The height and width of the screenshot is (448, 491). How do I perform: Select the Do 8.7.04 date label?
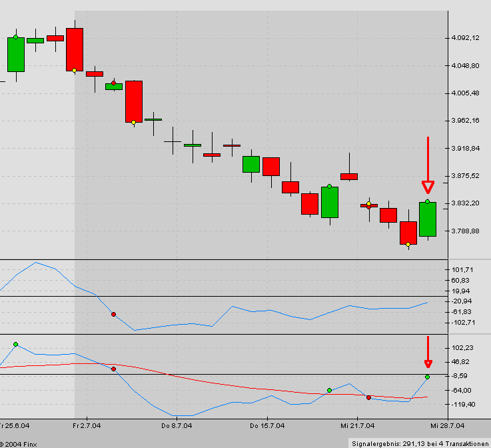pos(177,425)
